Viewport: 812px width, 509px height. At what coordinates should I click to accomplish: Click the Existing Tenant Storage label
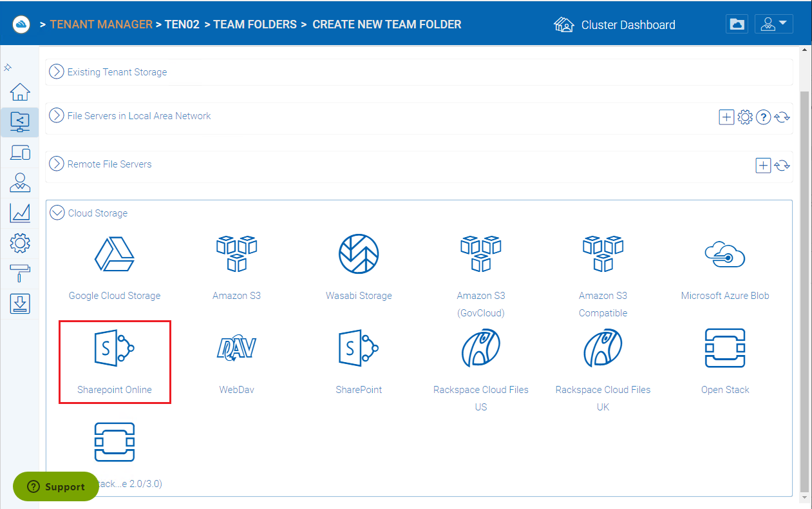click(x=117, y=72)
